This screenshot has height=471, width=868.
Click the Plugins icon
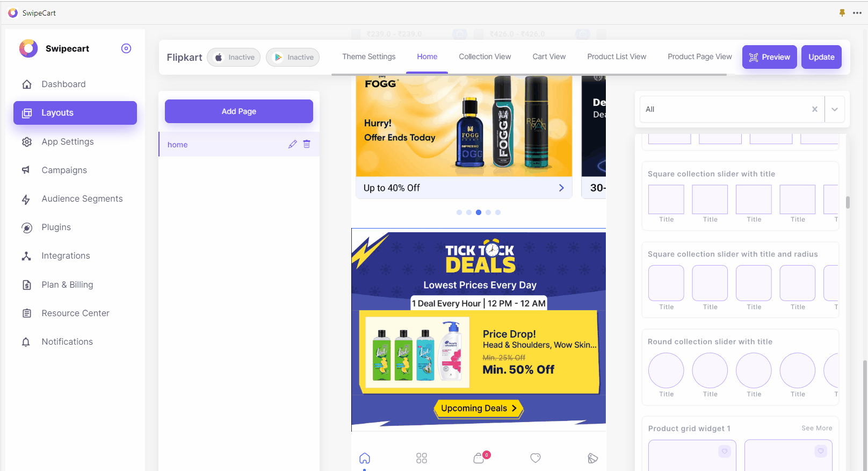click(27, 228)
